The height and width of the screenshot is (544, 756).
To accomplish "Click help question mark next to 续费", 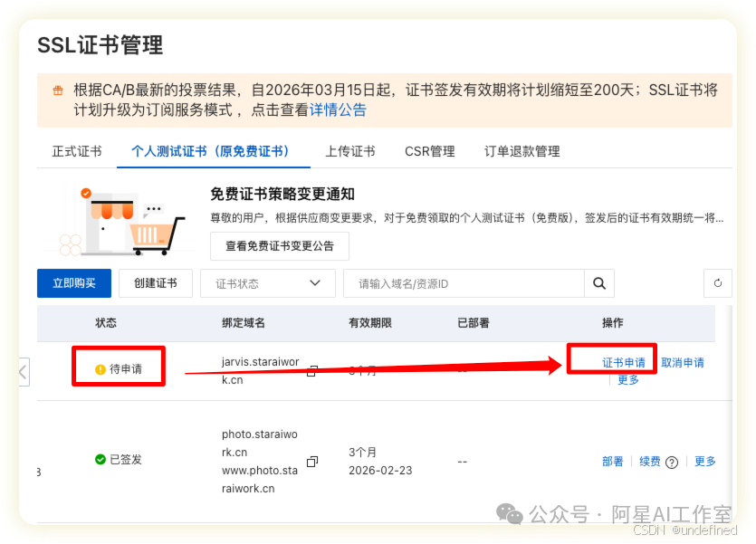I will click(x=672, y=463).
